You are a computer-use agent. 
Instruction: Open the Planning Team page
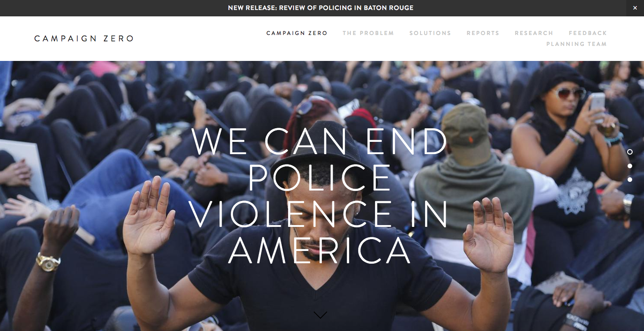[577, 44]
